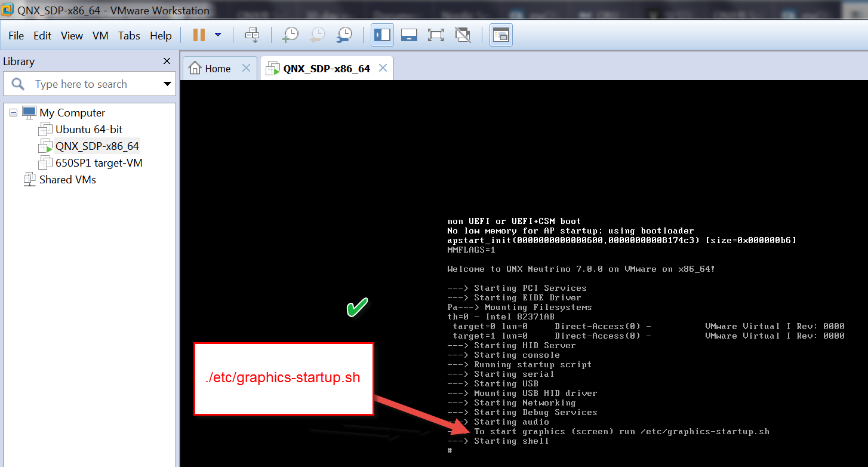Toggle the library sidebar view
868x467 pixels.
[x=382, y=35]
